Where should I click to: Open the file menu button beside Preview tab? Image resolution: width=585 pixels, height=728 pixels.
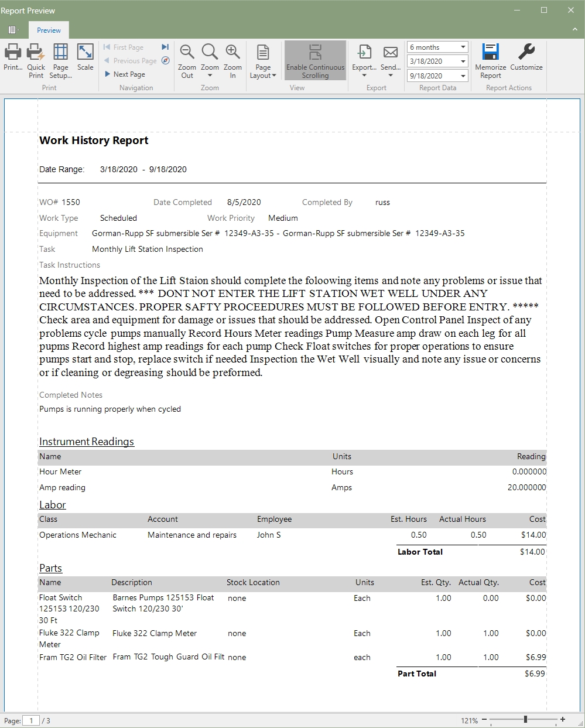tap(12, 30)
